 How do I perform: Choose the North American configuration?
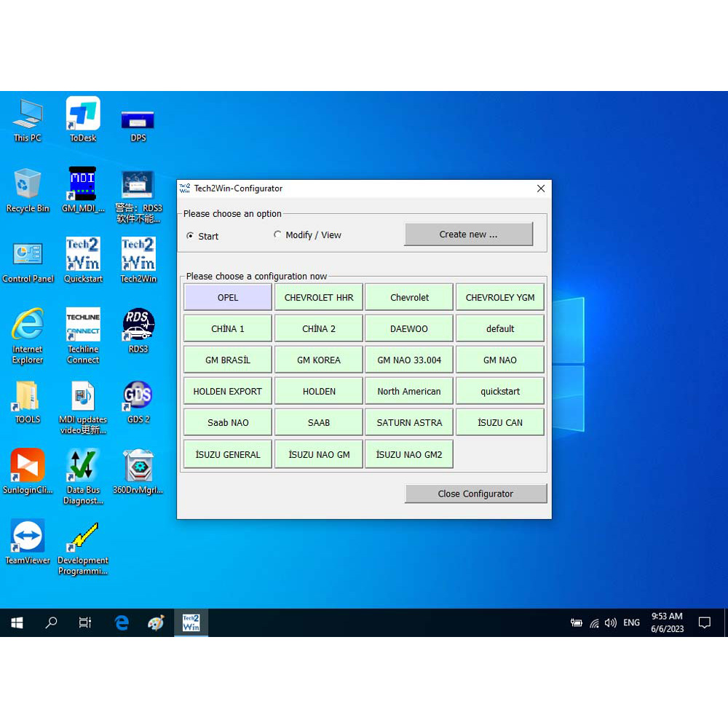click(409, 392)
